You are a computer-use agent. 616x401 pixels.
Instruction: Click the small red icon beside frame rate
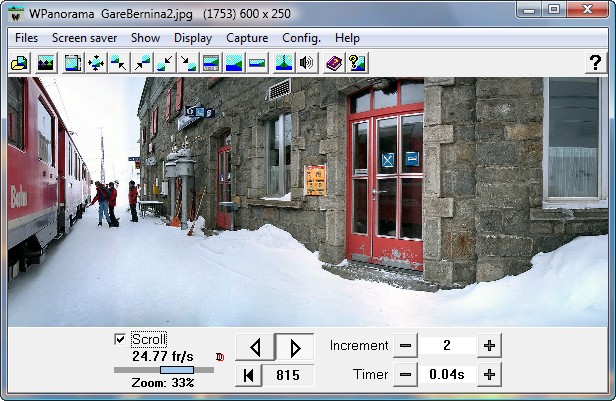[x=220, y=356]
